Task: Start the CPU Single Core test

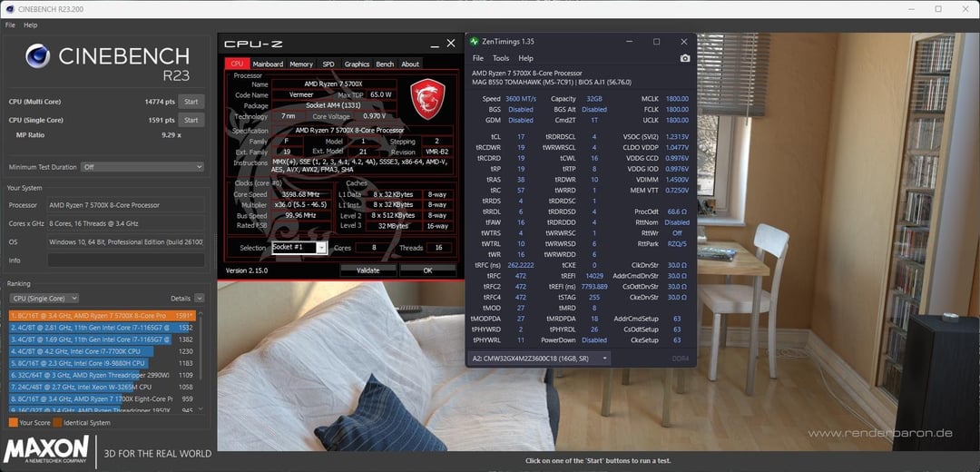Action: click(191, 120)
